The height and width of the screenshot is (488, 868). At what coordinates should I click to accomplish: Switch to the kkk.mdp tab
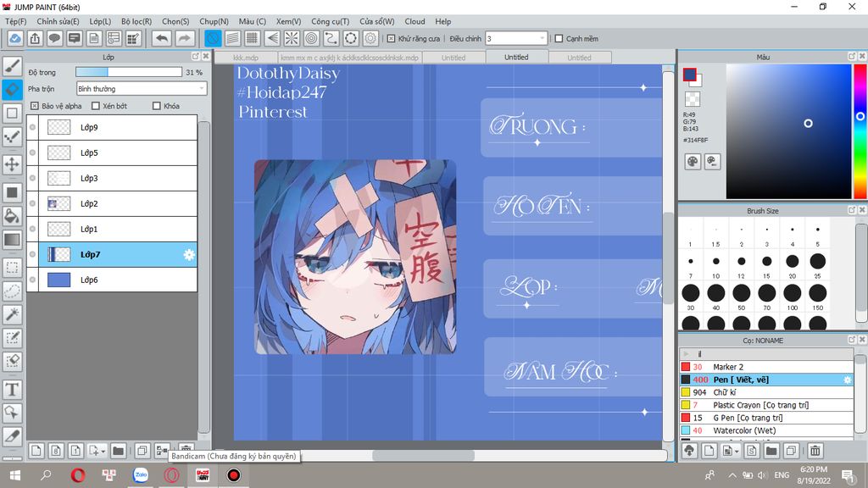pos(246,58)
